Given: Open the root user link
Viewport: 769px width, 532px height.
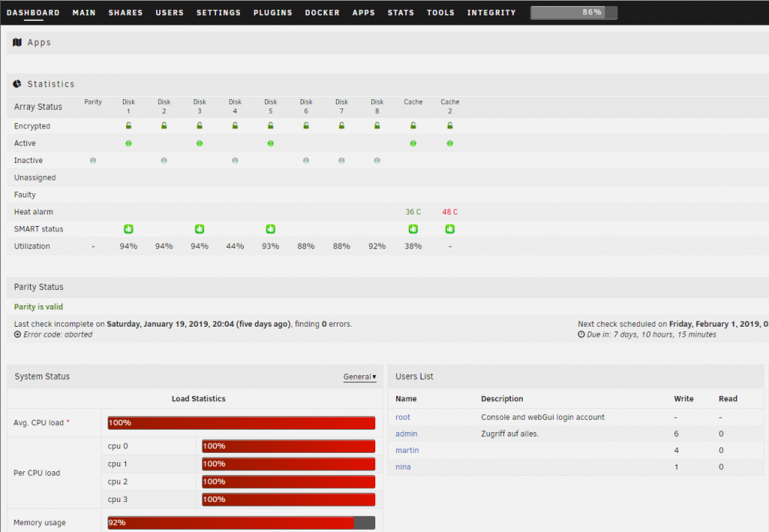Looking at the screenshot, I should (x=403, y=417).
